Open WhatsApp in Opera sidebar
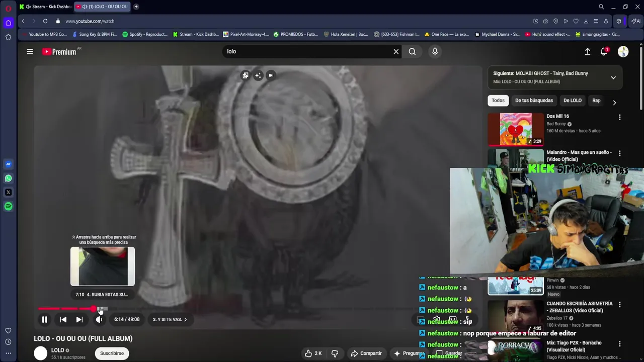 [8, 178]
